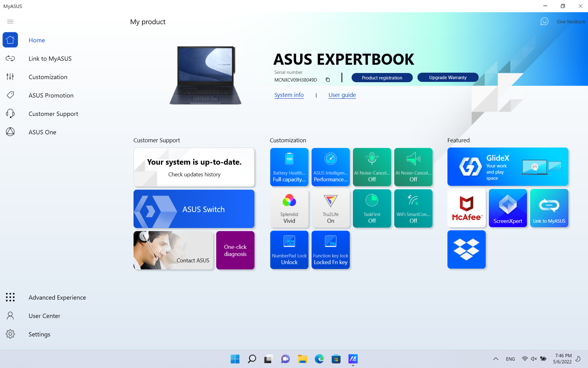
Task: Click Check updates history
Action: [x=194, y=174]
